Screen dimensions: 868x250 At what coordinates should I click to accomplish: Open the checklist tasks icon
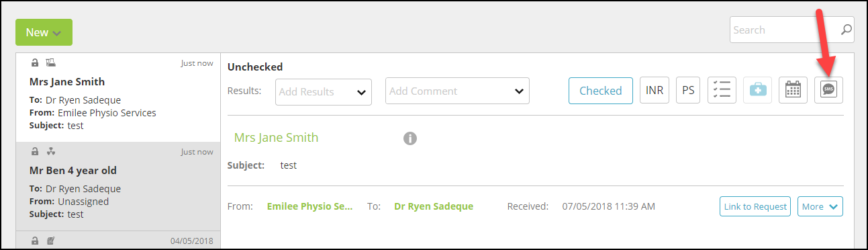click(x=722, y=90)
